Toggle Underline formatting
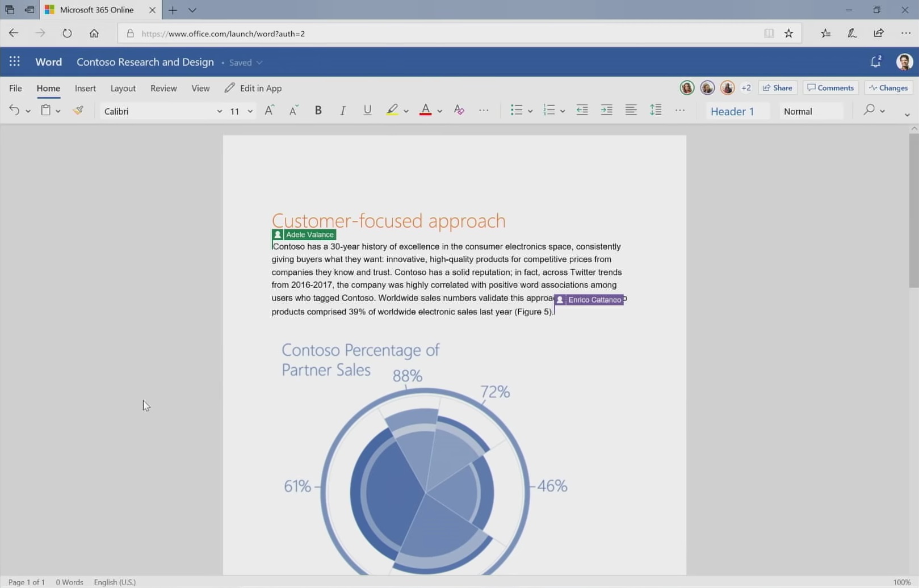Image resolution: width=919 pixels, height=588 pixels. (367, 111)
